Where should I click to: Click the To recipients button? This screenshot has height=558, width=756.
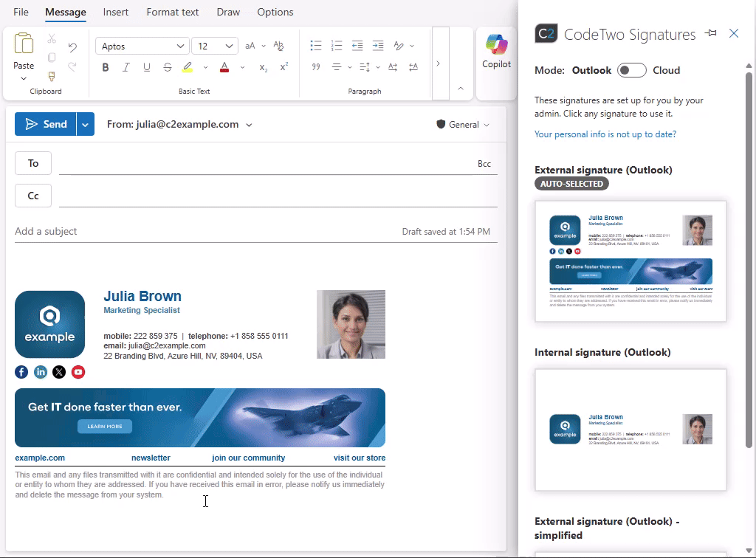[33, 163]
